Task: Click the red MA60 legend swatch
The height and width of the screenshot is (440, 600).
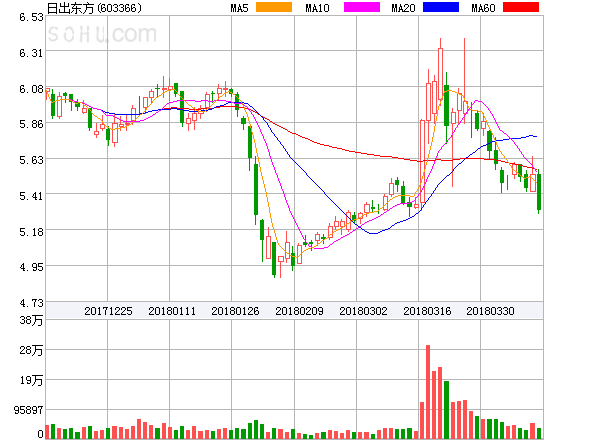Action: pyautogui.click(x=521, y=7)
